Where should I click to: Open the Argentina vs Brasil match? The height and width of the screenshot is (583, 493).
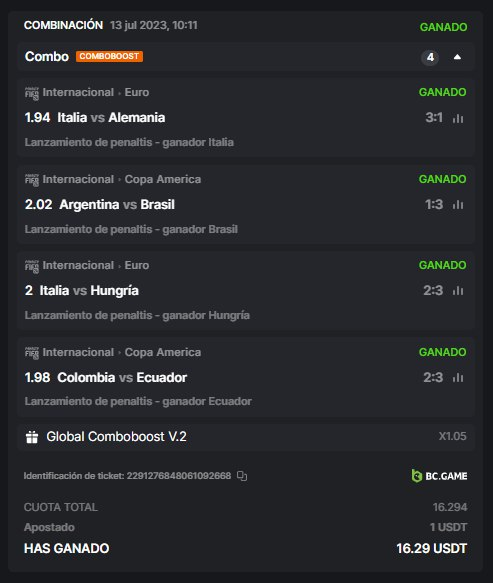pos(117,204)
